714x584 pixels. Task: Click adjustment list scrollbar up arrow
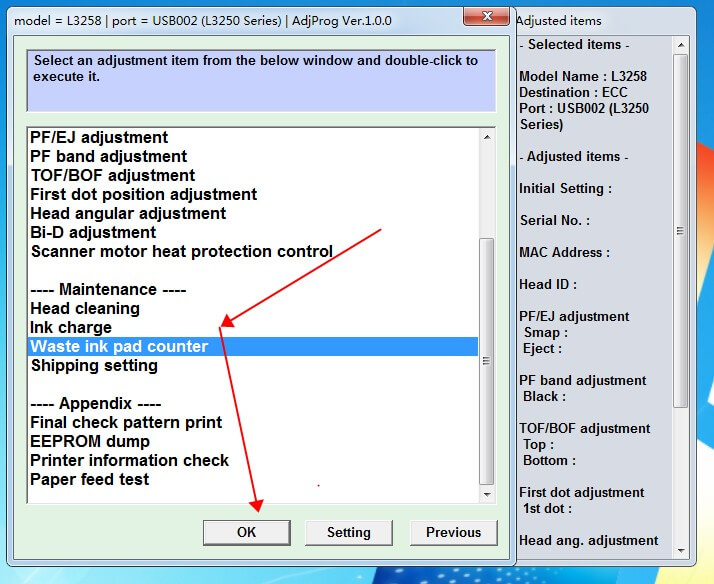click(x=487, y=137)
